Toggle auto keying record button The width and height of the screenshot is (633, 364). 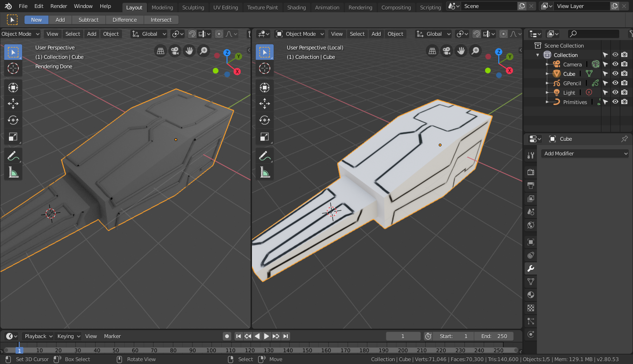pyautogui.click(x=227, y=336)
